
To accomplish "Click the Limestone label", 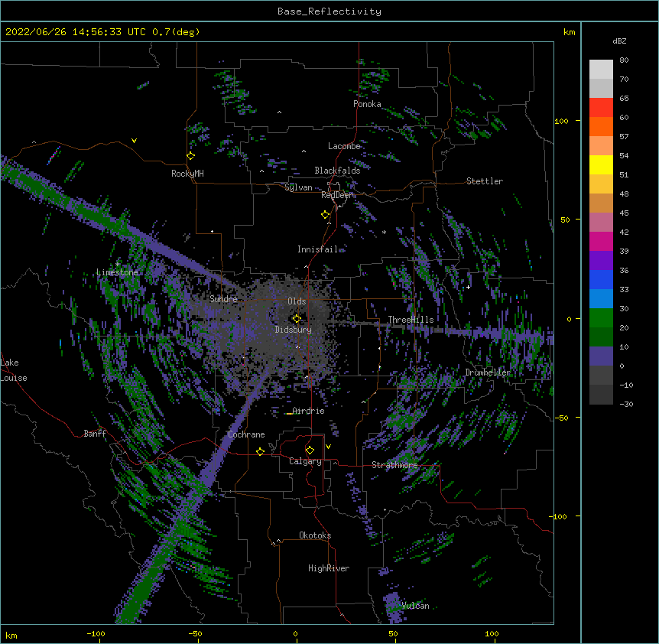I will coord(117,272).
